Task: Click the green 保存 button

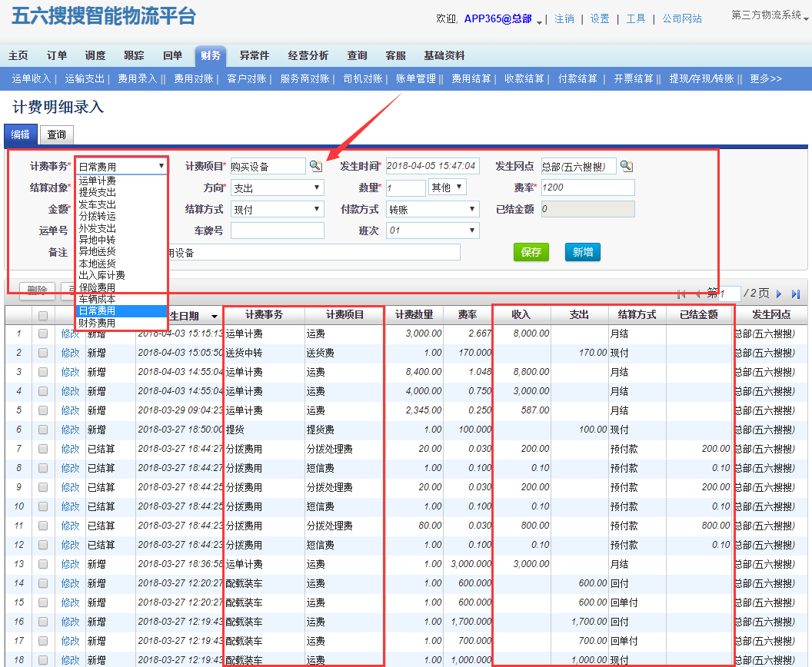Action: (531, 252)
